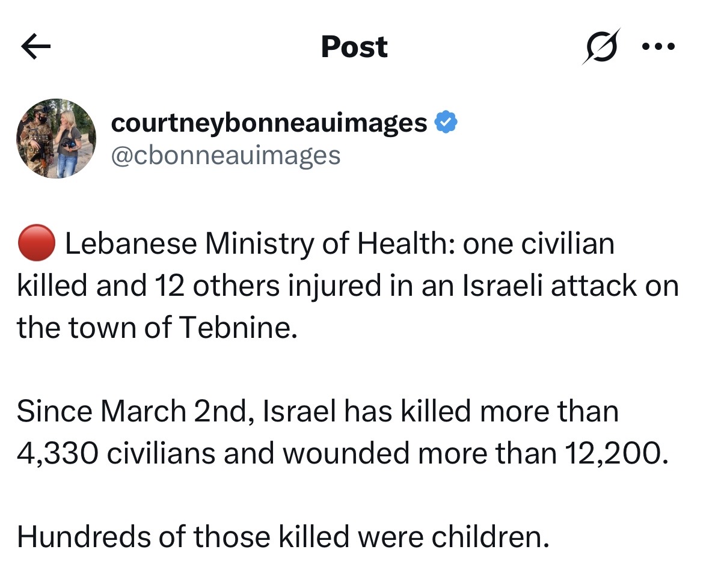Tap the blue verified checkmark badge
Image resolution: width=709 pixels, height=588 pixels.
(x=446, y=122)
